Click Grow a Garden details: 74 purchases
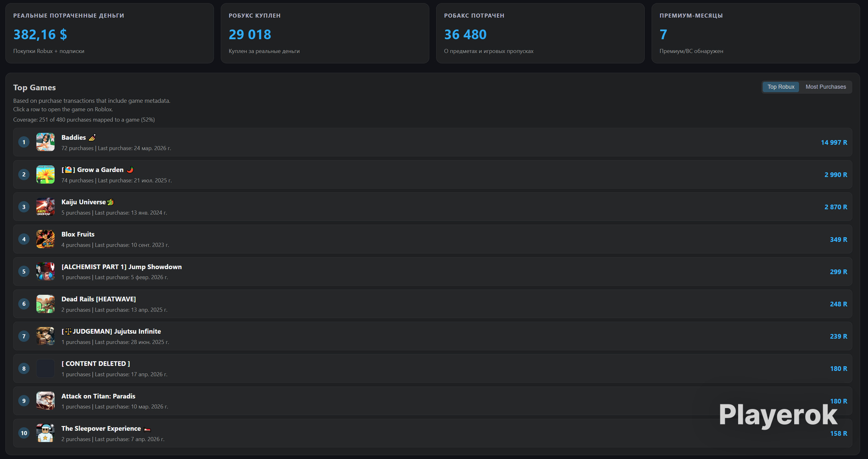The image size is (868, 459). point(117,180)
